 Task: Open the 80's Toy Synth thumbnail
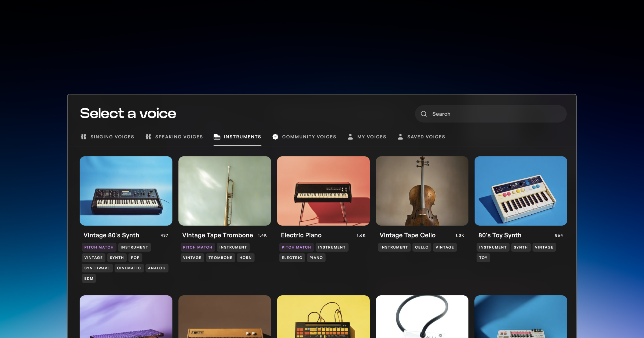(521, 191)
